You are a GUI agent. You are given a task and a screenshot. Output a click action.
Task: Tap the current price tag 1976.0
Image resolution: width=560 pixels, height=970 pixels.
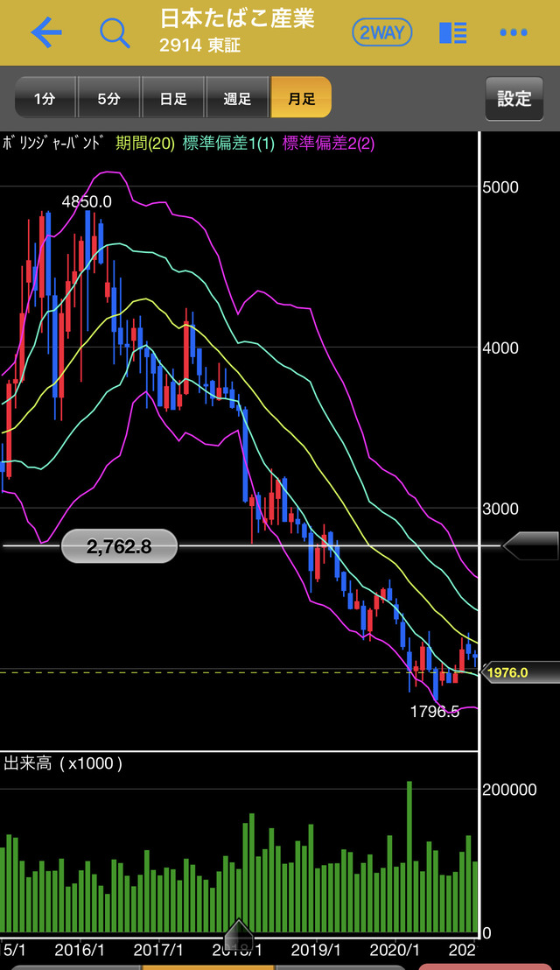tap(519, 672)
